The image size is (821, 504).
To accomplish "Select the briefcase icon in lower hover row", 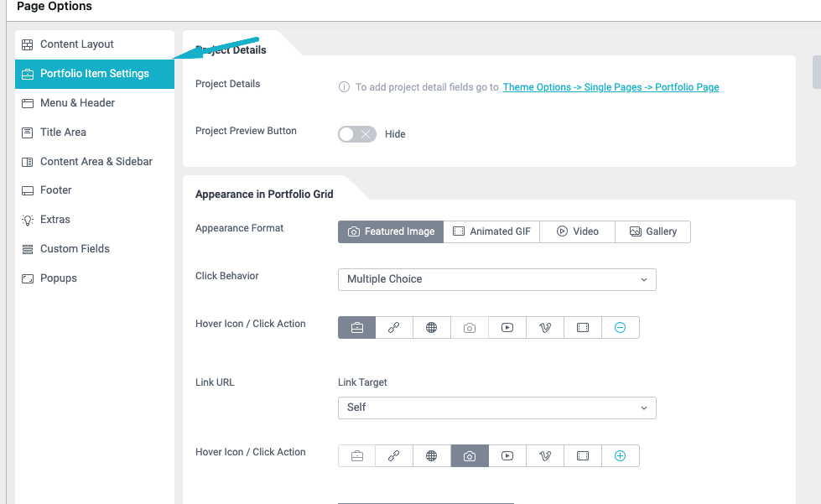I will tap(357, 456).
